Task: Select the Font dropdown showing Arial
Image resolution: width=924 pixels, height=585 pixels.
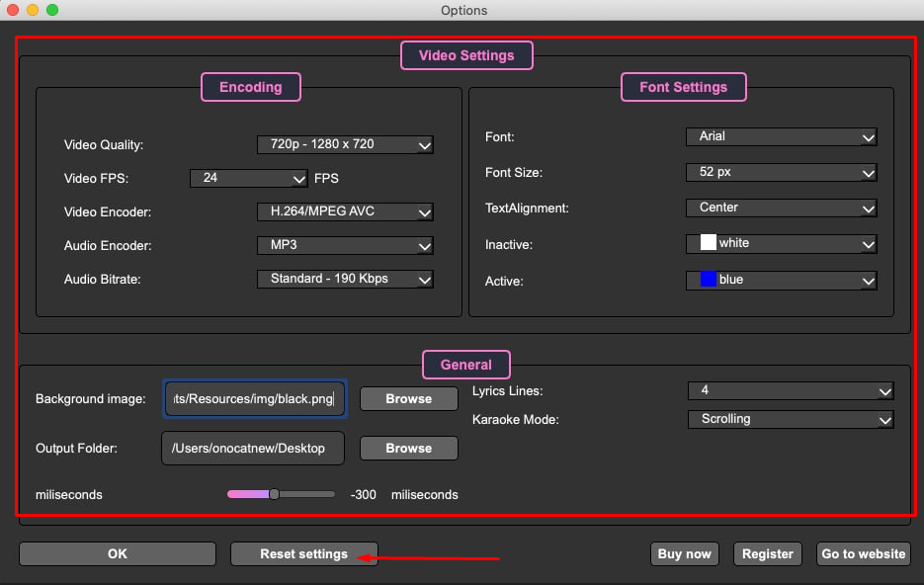Action: point(781,136)
